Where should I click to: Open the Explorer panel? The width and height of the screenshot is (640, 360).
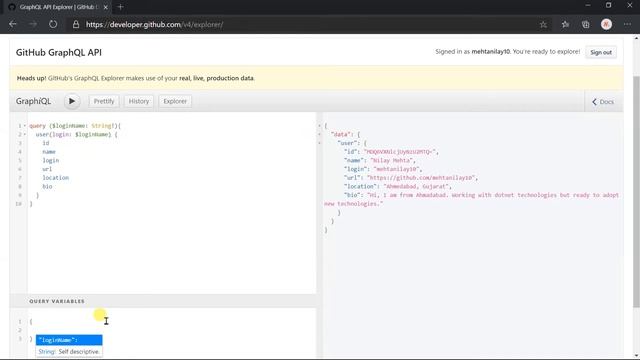click(x=175, y=101)
